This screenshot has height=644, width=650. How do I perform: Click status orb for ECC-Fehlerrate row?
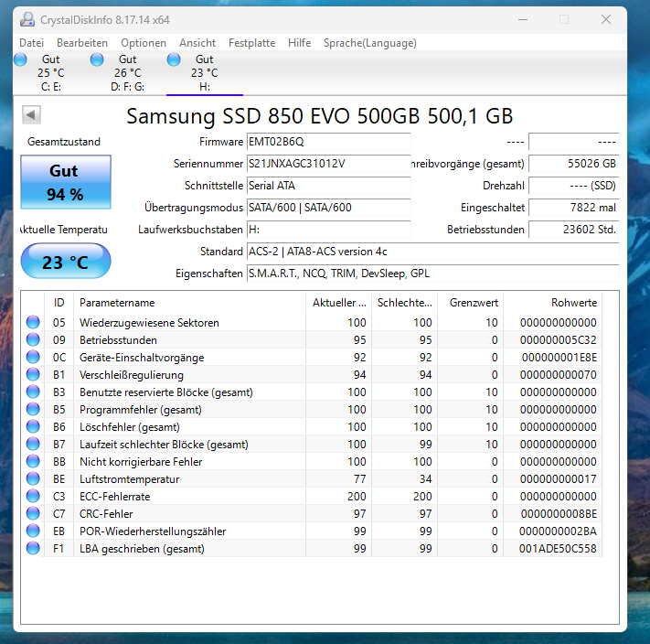click(33, 497)
